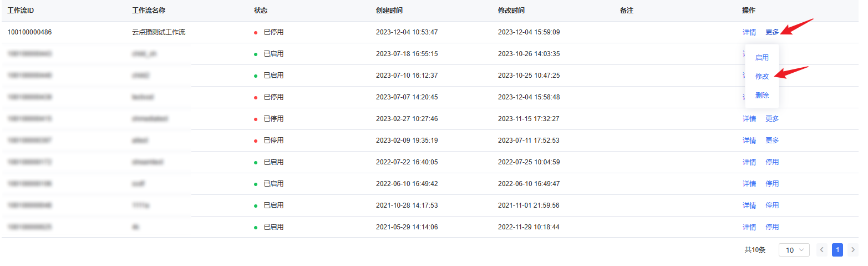Expand 更多 for row created 2023-02-09

772,140
